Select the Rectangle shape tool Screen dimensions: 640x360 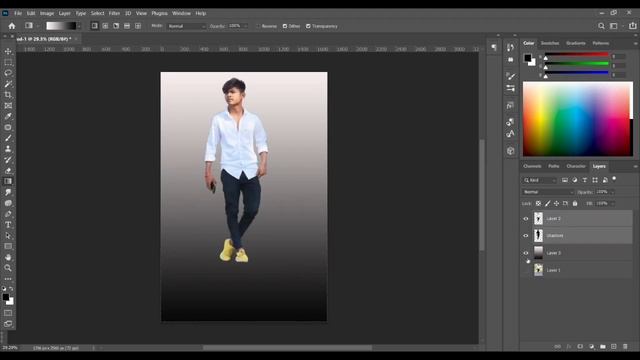pos(8,246)
